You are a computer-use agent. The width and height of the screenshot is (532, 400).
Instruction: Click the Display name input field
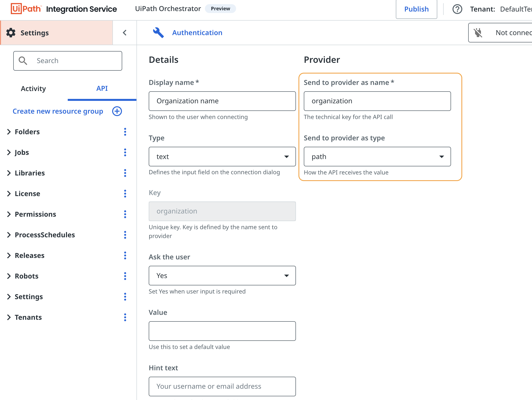(x=222, y=101)
